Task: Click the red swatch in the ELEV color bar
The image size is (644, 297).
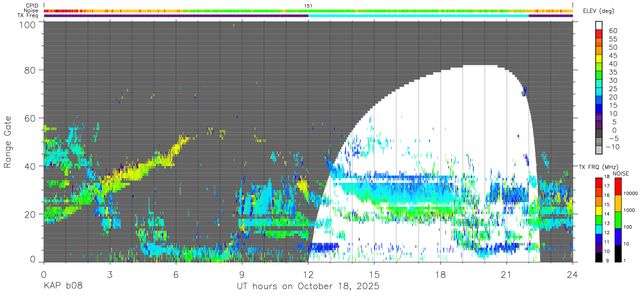Action: point(599,34)
